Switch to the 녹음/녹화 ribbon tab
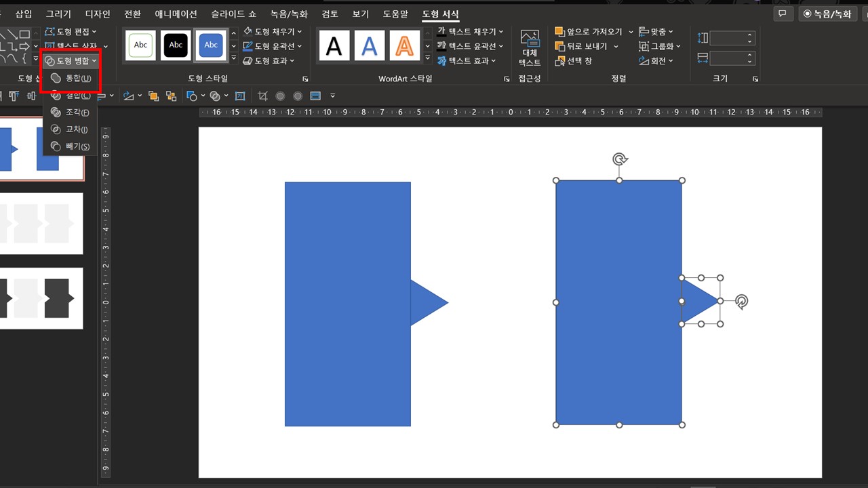Image resolution: width=868 pixels, height=488 pixels. tap(289, 14)
